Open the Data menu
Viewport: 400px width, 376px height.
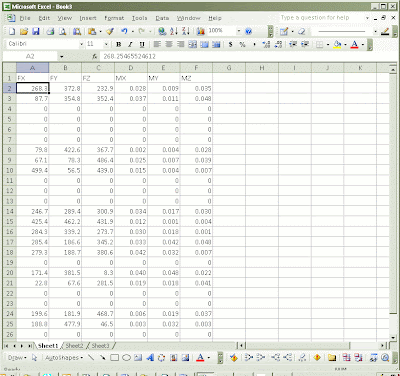pos(162,18)
